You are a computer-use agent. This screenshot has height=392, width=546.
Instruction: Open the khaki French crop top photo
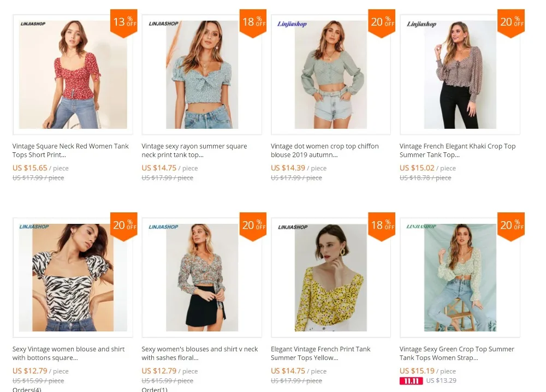point(460,74)
